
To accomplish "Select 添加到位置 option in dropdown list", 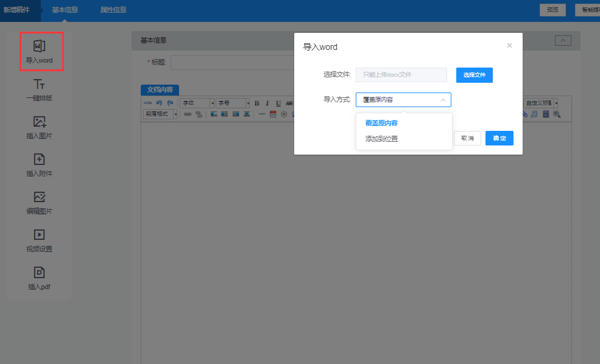I will (x=381, y=139).
